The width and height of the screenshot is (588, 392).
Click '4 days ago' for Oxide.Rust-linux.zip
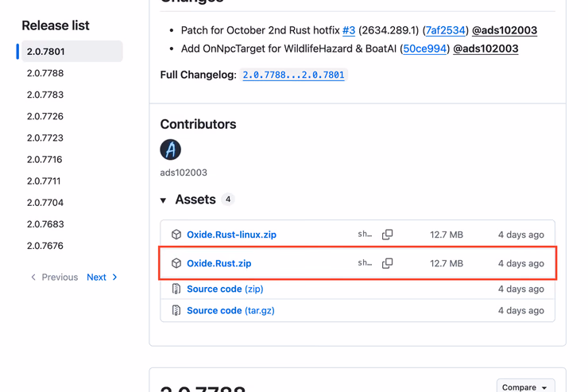click(x=521, y=235)
